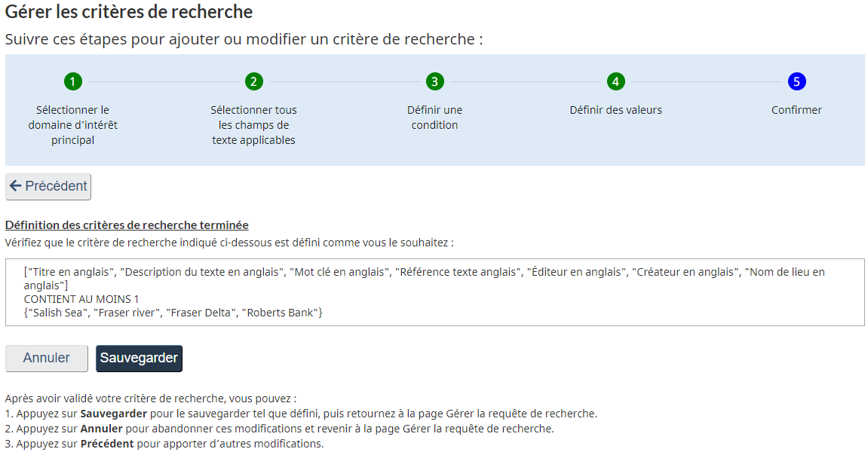This screenshot has height=452, width=868.
Task: Click the back arrow icon on Précédent
Action: pyautogui.click(x=17, y=186)
